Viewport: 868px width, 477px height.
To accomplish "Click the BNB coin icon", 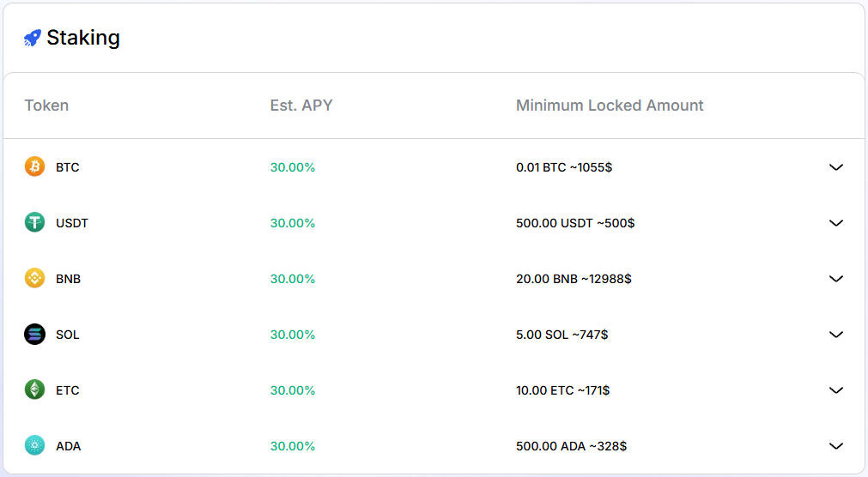I will click(34, 279).
